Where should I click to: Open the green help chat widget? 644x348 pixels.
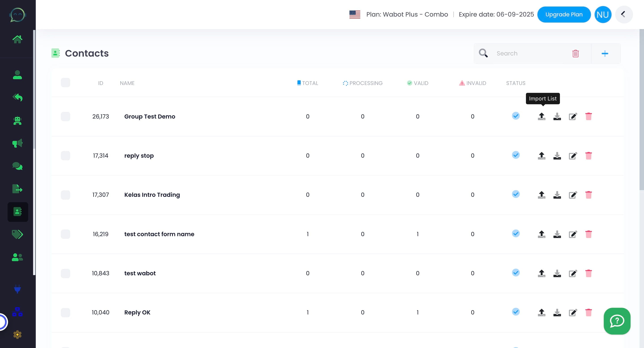click(617, 321)
